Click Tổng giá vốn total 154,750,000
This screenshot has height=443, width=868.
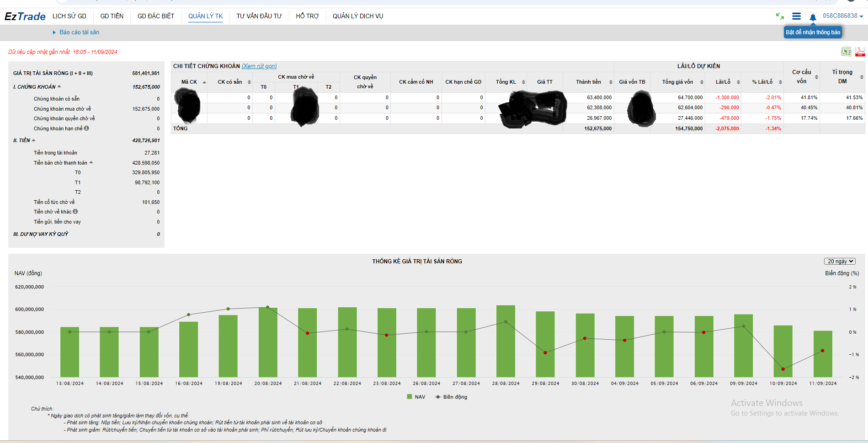(689, 128)
